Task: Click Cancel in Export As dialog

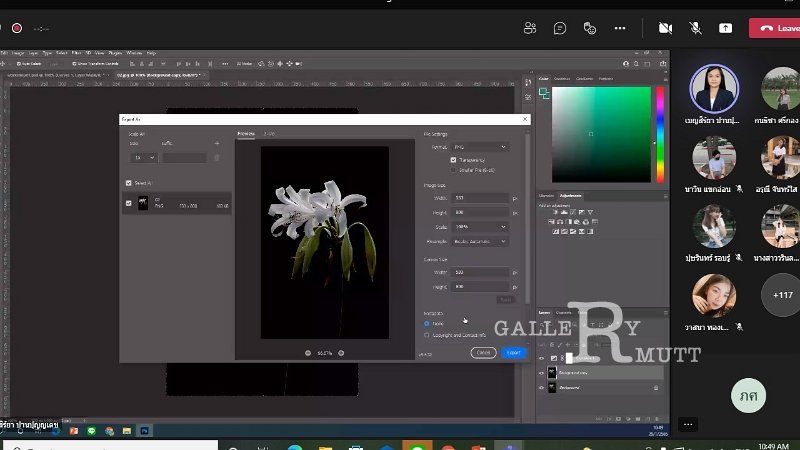Action: coord(483,353)
